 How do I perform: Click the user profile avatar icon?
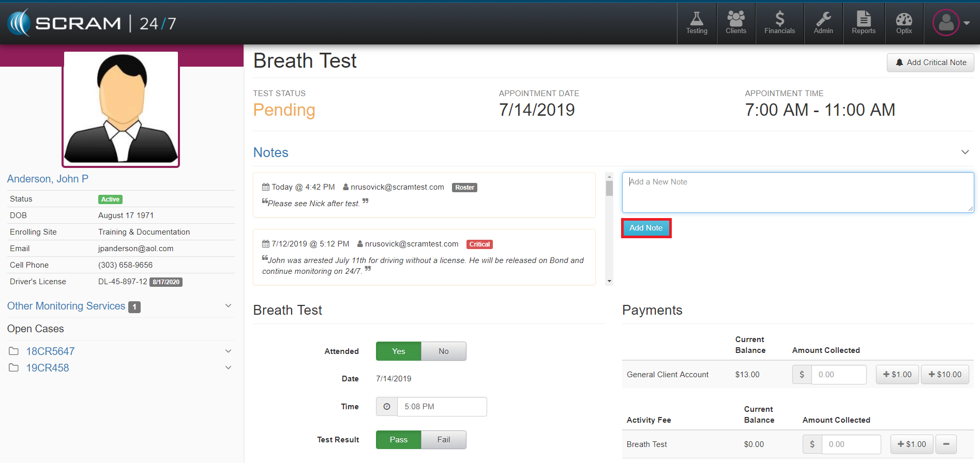[946, 23]
